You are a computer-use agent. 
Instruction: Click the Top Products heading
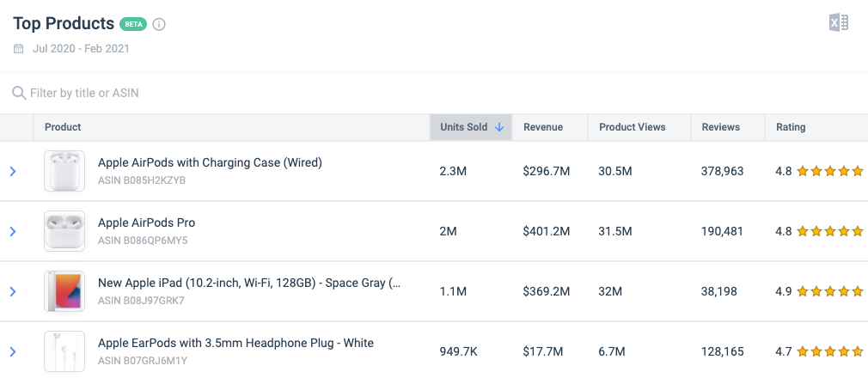(64, 24)
